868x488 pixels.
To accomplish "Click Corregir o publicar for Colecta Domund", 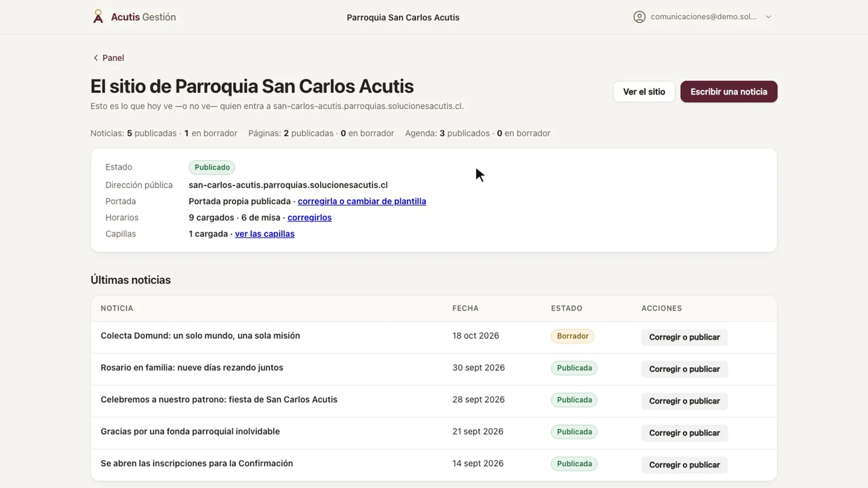I will (685, 337).
